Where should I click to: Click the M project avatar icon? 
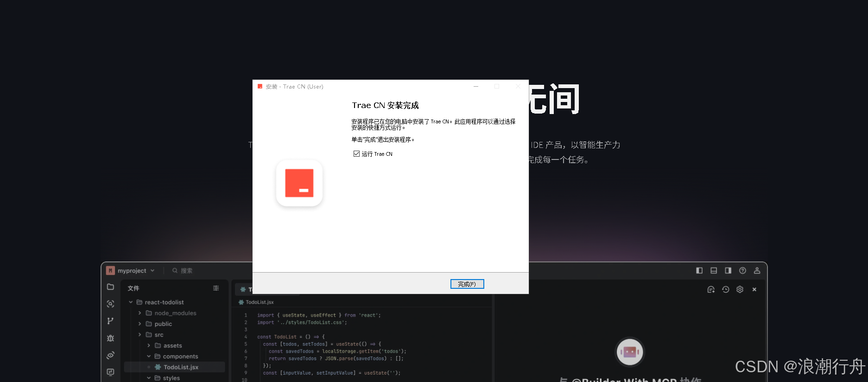(x=110, y=271)
